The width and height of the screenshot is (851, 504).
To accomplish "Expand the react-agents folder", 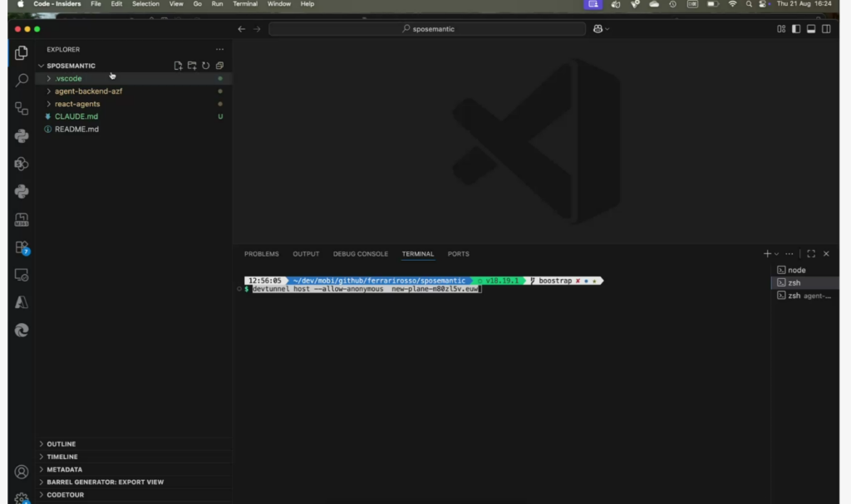I will click(x=134, y=104).
